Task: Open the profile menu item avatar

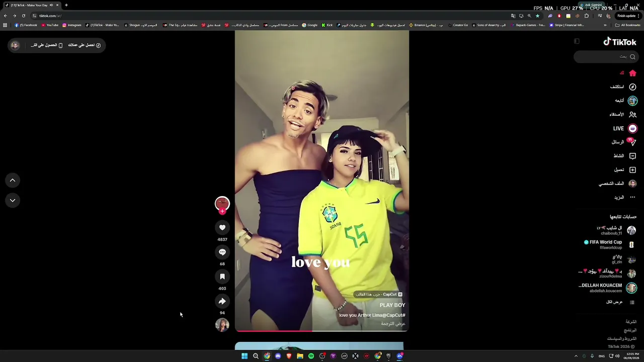Action: click(x=632, y=184)
